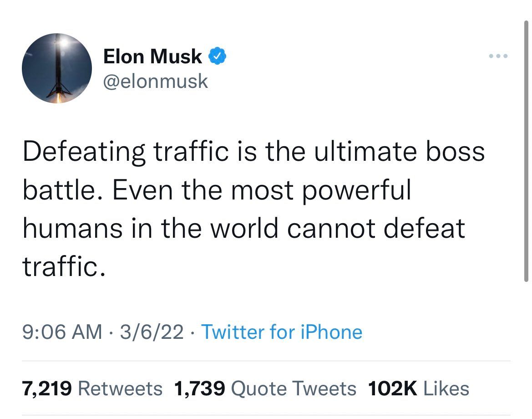Open the three-dot more options menu

[498, 56]
